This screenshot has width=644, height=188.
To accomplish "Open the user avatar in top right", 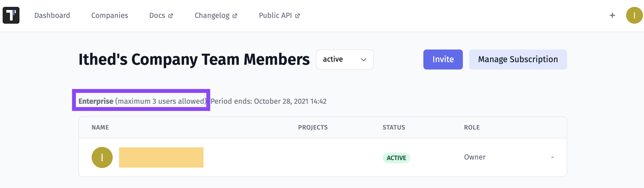I will coord(634,15).
